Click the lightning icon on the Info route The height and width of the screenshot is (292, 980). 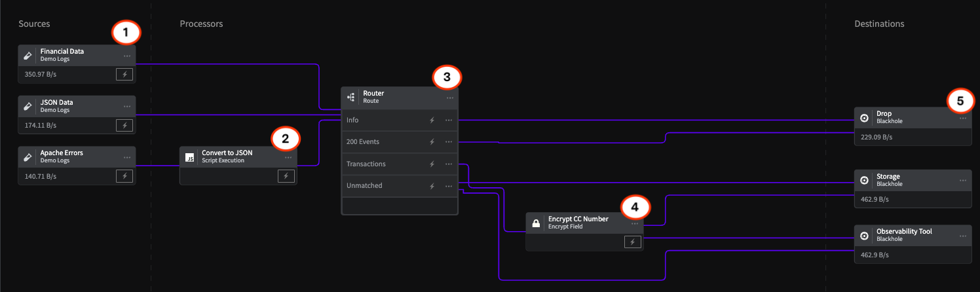432,120
